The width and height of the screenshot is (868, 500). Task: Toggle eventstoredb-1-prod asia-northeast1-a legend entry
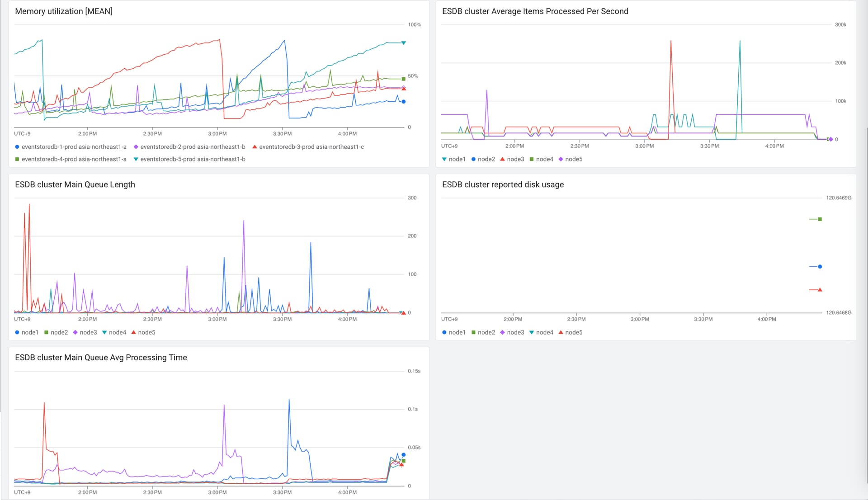71,147
